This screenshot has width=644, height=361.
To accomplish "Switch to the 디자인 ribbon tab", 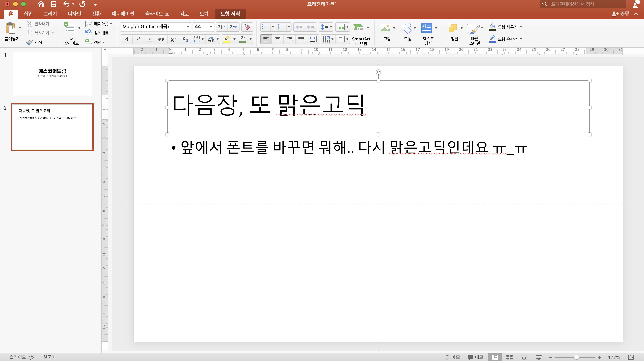I will pyautogui.click(x=74, y=14).
